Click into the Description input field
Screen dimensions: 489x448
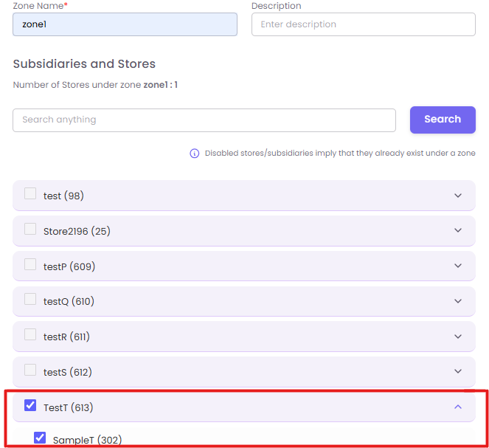(x=363, y=24)
